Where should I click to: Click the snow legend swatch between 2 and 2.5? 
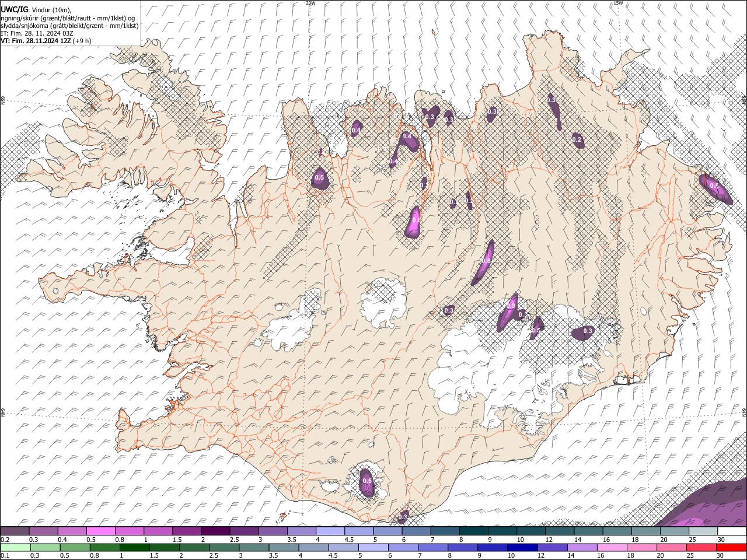[x=215, y=531]
